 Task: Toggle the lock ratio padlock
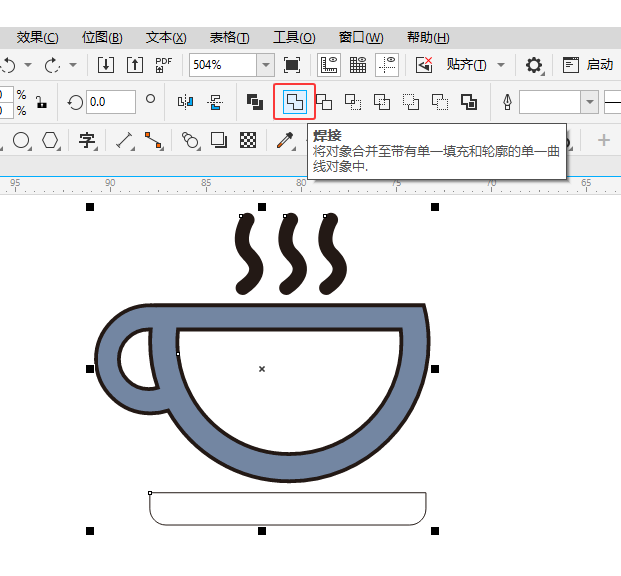tap(41, 102)
